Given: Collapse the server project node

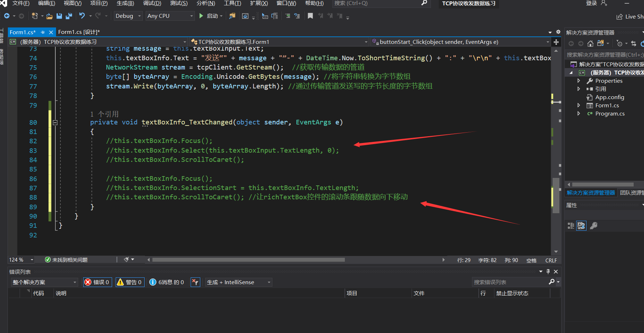Looking at the screenshot, I should coord(571,73).
